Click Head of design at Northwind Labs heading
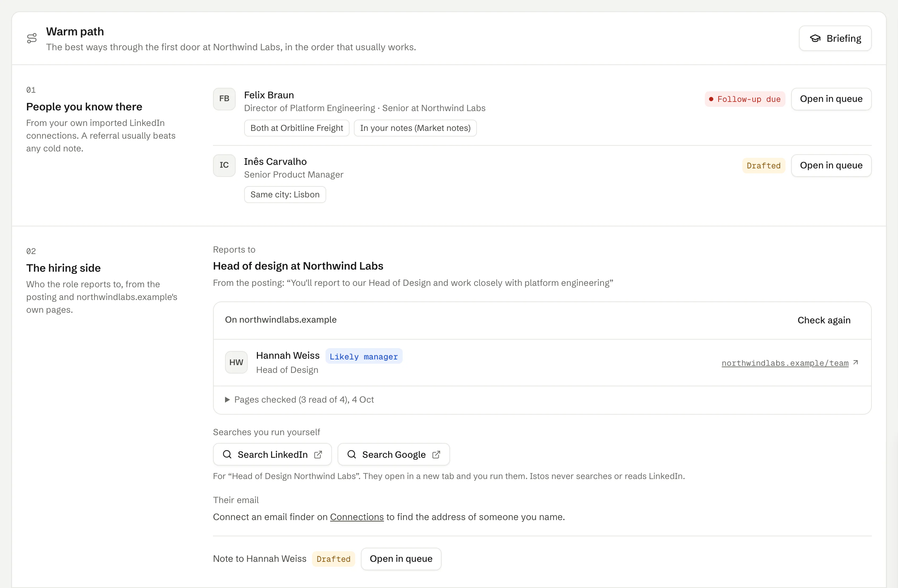This screenshot has height=588, width=898. coord(298,266)
